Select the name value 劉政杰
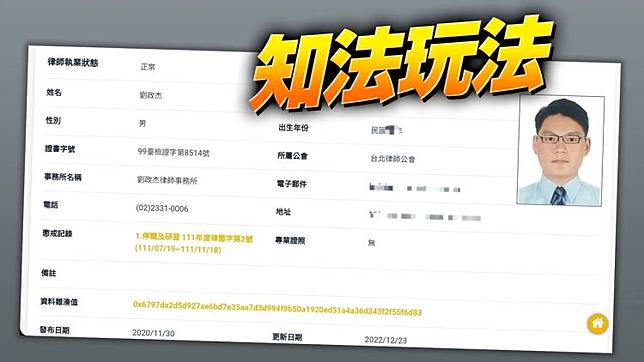This screenshot has height=362, width=644. point(151,95)
